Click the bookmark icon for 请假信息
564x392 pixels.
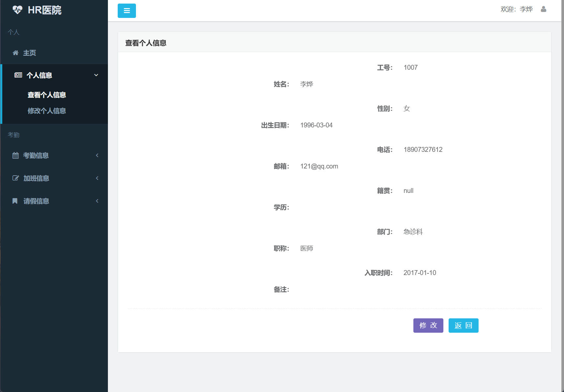tap(15, 201)
